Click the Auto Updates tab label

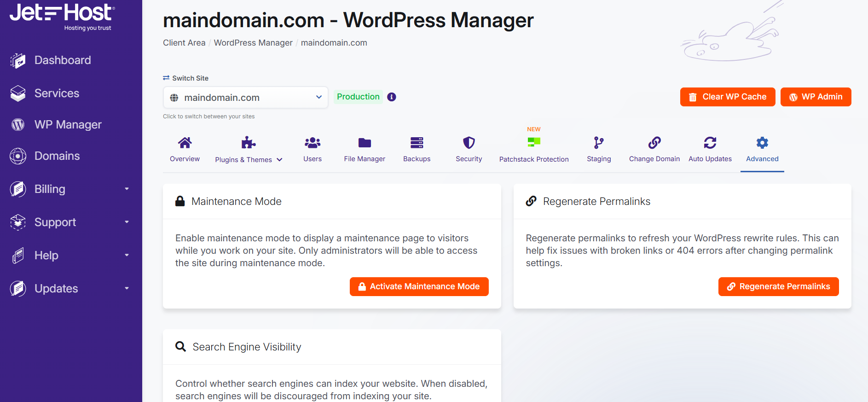click(x=710, y=159)
